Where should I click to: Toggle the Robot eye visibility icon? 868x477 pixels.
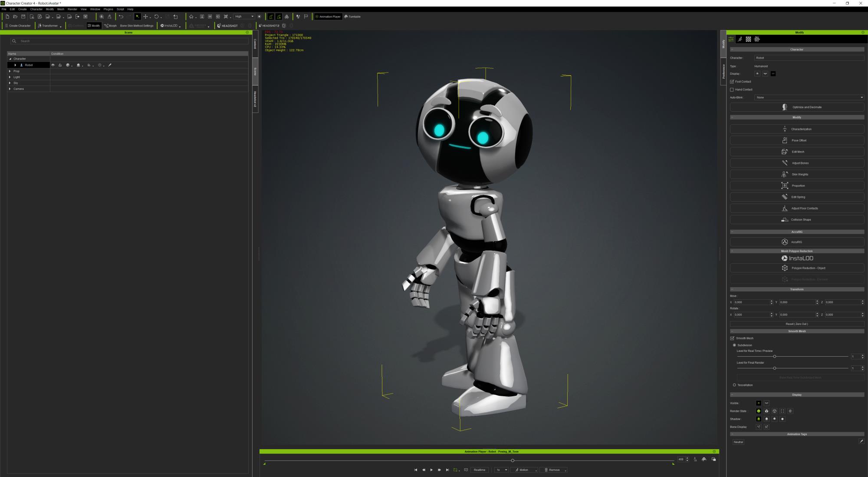click(x=53, y=65)
